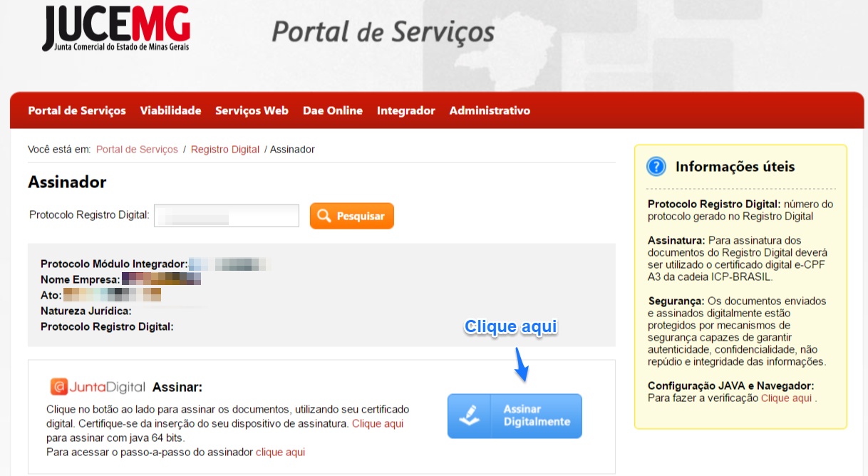Click inside the Protocolo Registro Digital field
The width and height of the screenshot is (868, 476).
click(x=226, y=215)
